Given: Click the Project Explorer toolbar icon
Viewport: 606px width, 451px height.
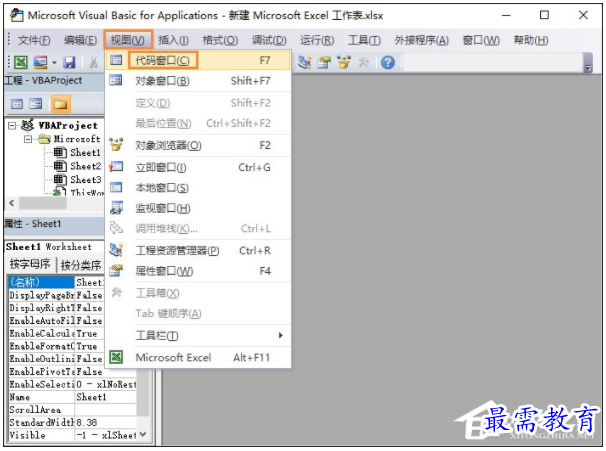Looking at the screenshot, I should (305, 62).
